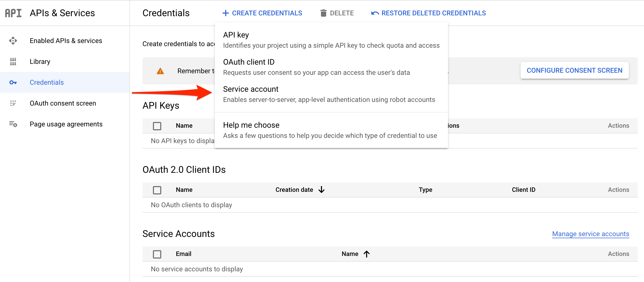This screenshot has width=644, height=282.
Task: Click the Library sidebar icon
Action: (13, 62)
